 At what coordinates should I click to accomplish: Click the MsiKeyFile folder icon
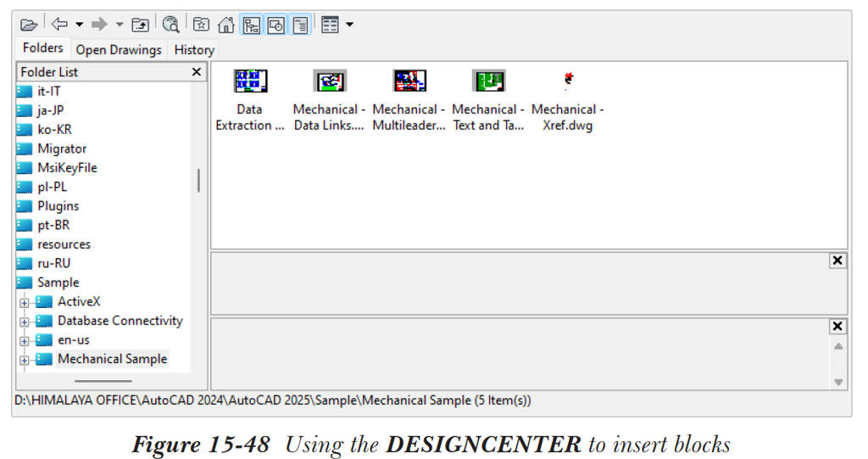point(25,168)
